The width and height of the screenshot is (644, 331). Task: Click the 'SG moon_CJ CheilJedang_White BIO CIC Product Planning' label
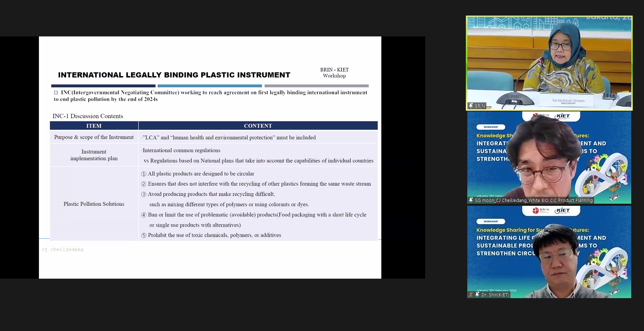(x=534, y=200)
